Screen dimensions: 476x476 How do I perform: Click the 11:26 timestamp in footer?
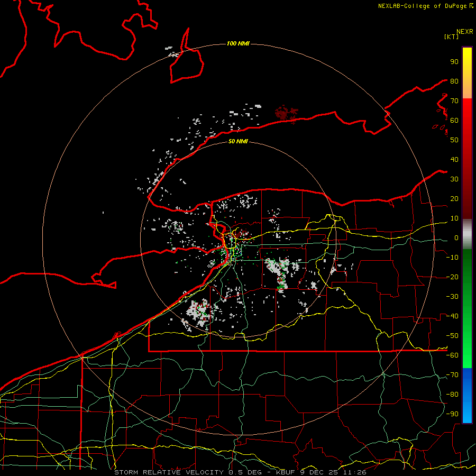pos(355,472)
